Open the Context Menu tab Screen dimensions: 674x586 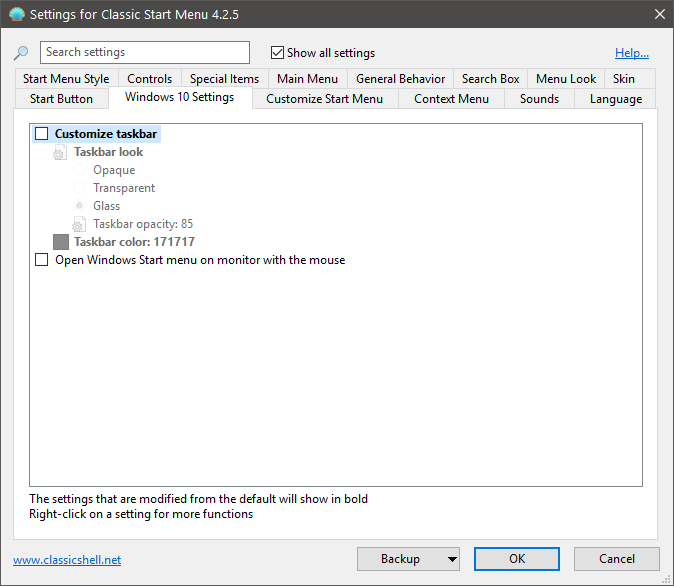(451, 99)
